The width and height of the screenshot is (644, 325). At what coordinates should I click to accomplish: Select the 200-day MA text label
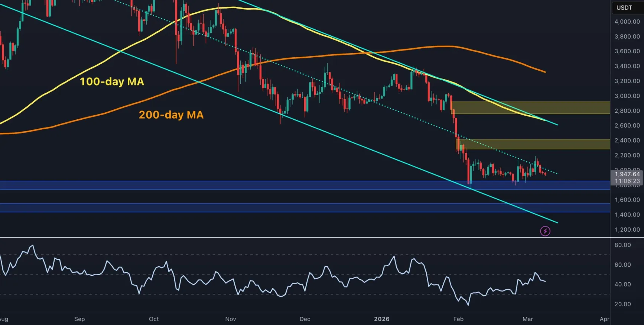171,115
